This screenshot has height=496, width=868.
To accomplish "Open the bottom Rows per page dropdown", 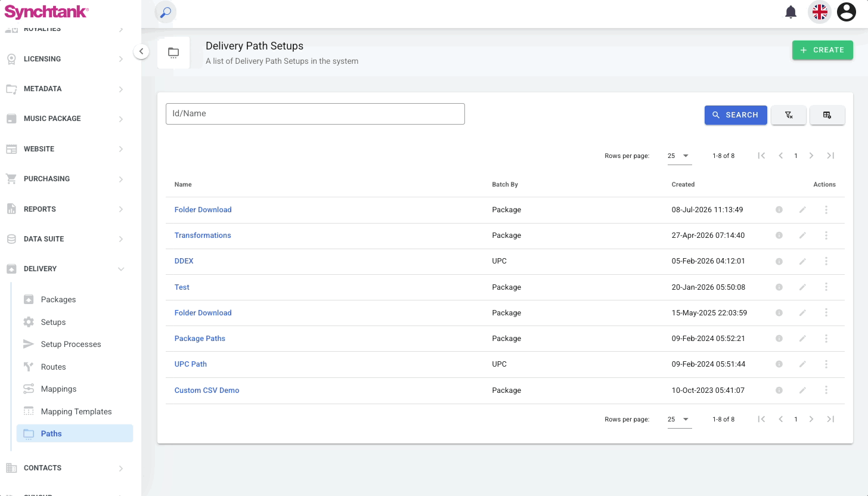I will tap(679, 419).
